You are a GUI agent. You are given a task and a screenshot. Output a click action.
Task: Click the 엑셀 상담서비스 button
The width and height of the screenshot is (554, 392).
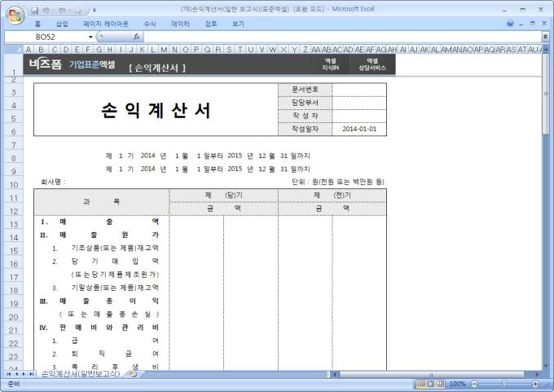[372, 64]
